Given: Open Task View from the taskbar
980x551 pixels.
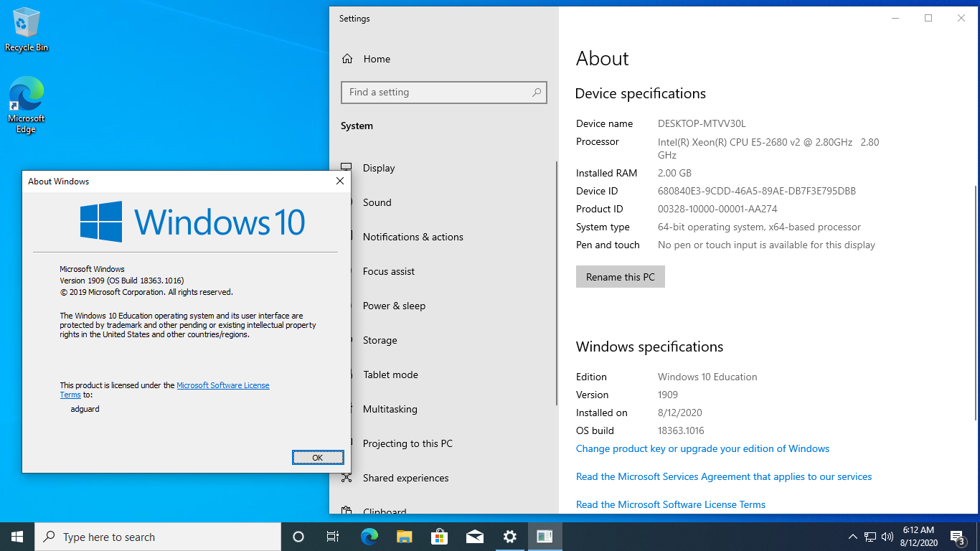Looking at the screenshot, I should coord(333,537).
